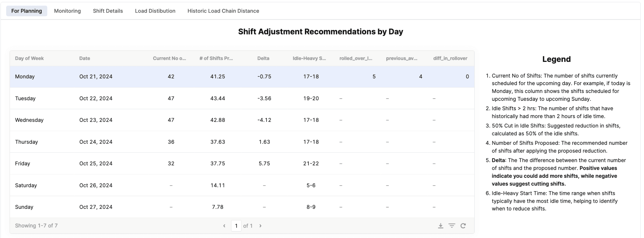Refresh the table with reload icon
This screenshot has height=238, width=644.
point(463,226)
